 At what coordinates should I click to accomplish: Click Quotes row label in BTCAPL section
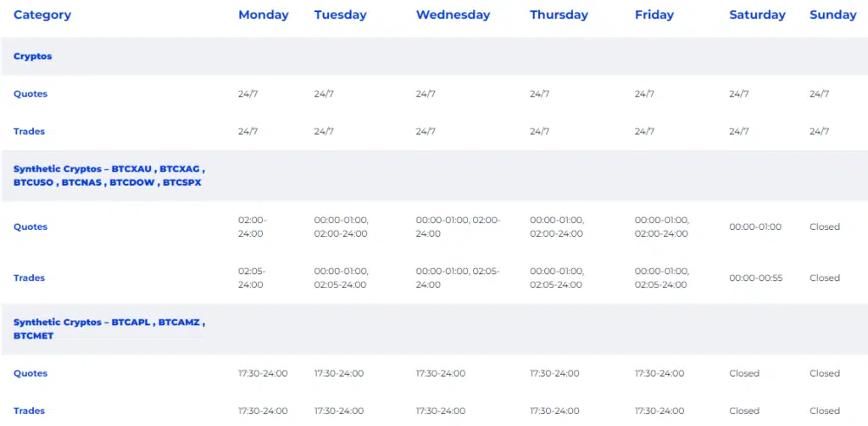click(31, 373)
